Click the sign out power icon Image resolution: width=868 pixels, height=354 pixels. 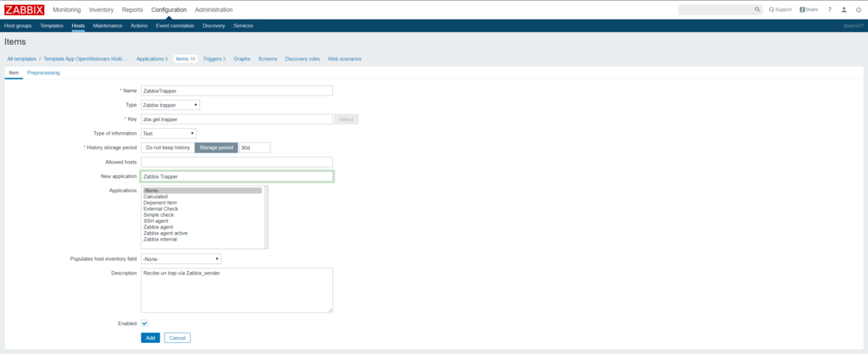point(858,9)
